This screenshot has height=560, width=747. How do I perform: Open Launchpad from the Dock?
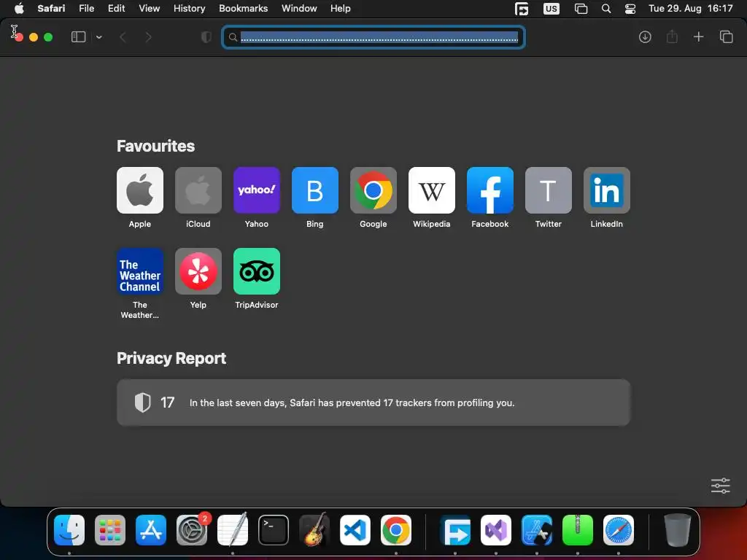110,530
